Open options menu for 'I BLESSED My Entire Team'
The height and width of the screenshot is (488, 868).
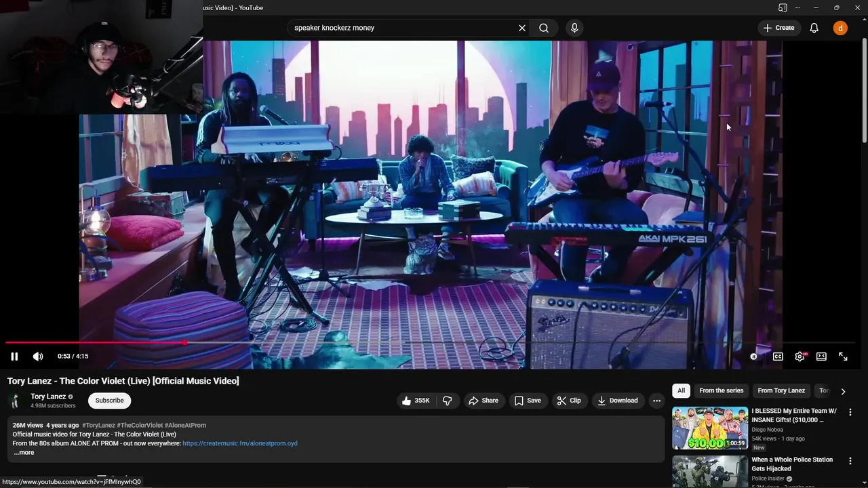(x=850, y=412)
